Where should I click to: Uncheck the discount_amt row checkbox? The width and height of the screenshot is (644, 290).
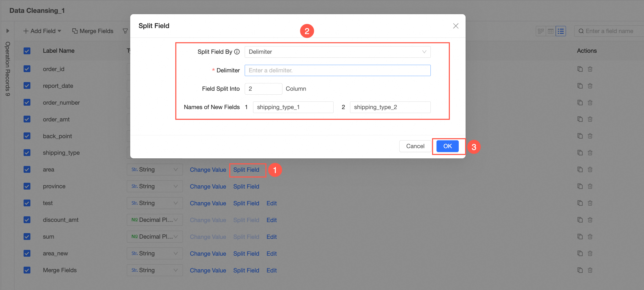(x=27, y=220)
